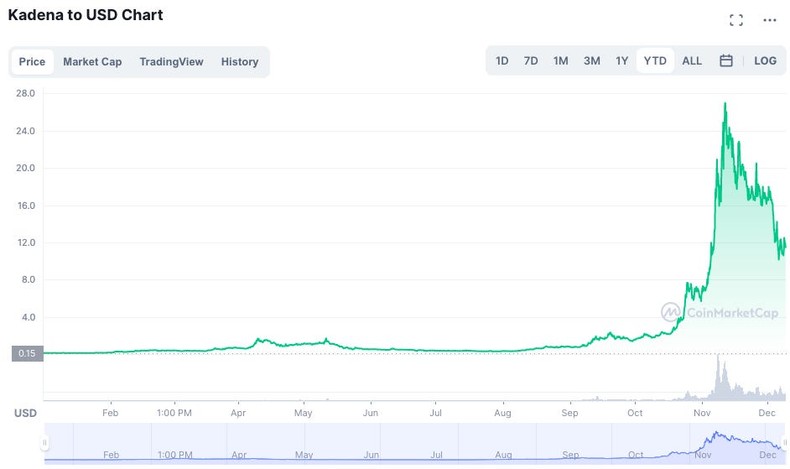Click the CoinMarketCap watermark logo

click(718, 312)
